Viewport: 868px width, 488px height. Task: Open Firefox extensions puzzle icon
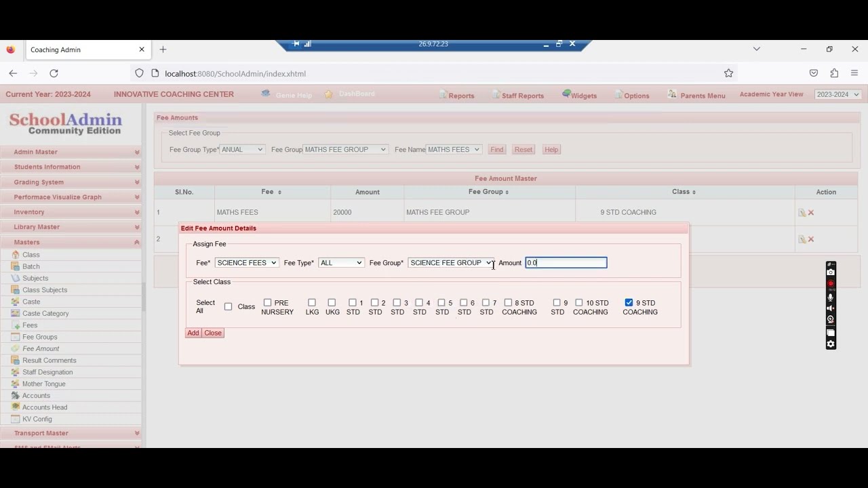click(x=834, y=73)
